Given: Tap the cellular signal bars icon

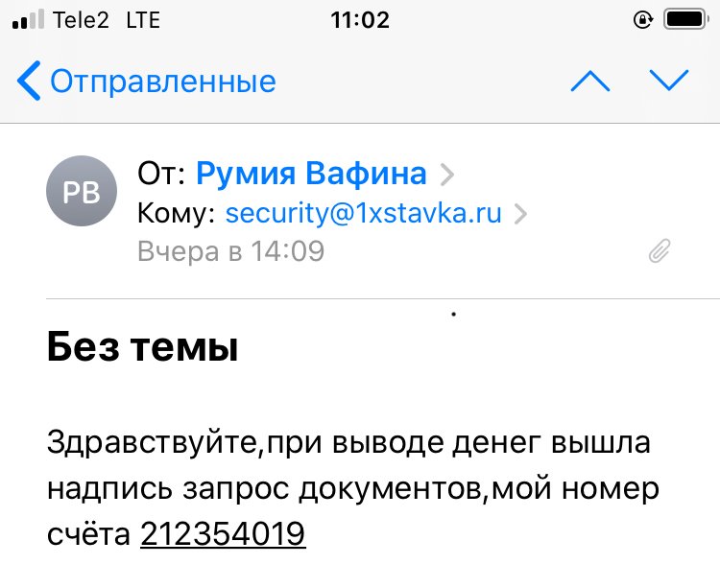Looking at the screenshot, I should coord(28,20).
